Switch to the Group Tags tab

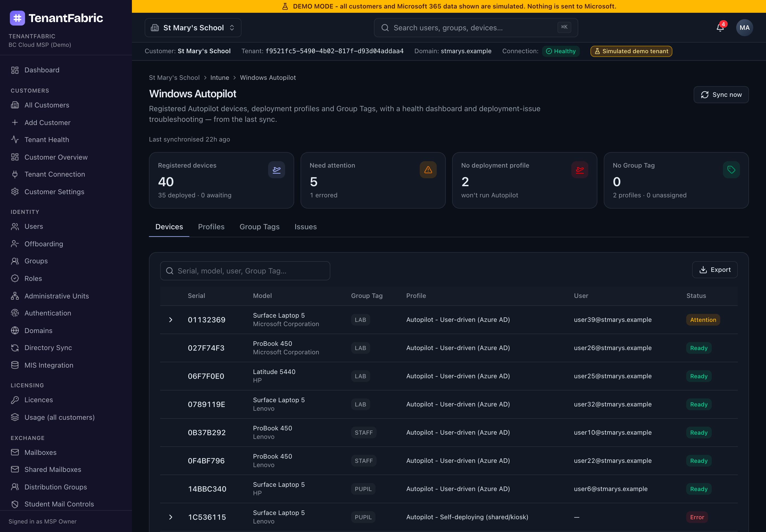pyautogui.click(x=259, y=227)
